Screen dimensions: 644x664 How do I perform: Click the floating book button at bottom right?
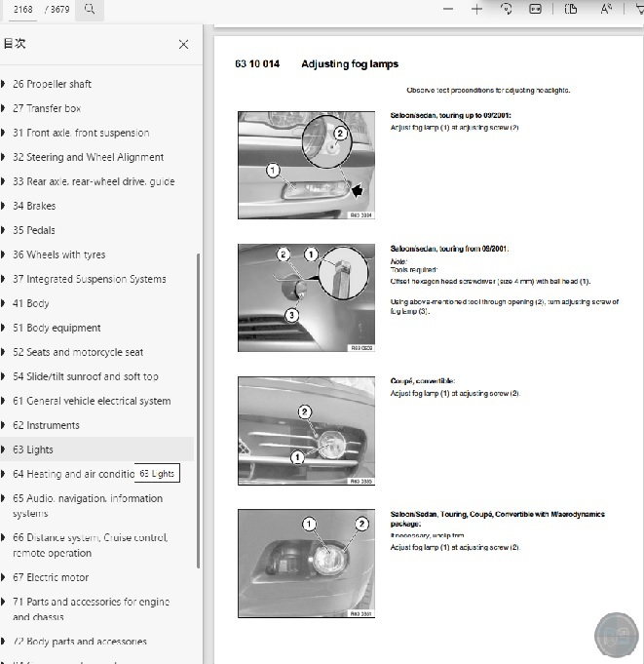point(617,634)
